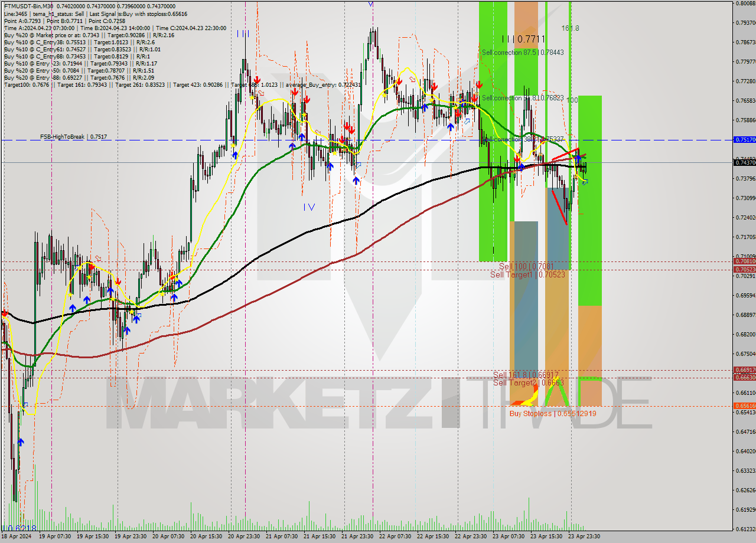Select the '19 Apr 15:30' time label

[92, 537]
